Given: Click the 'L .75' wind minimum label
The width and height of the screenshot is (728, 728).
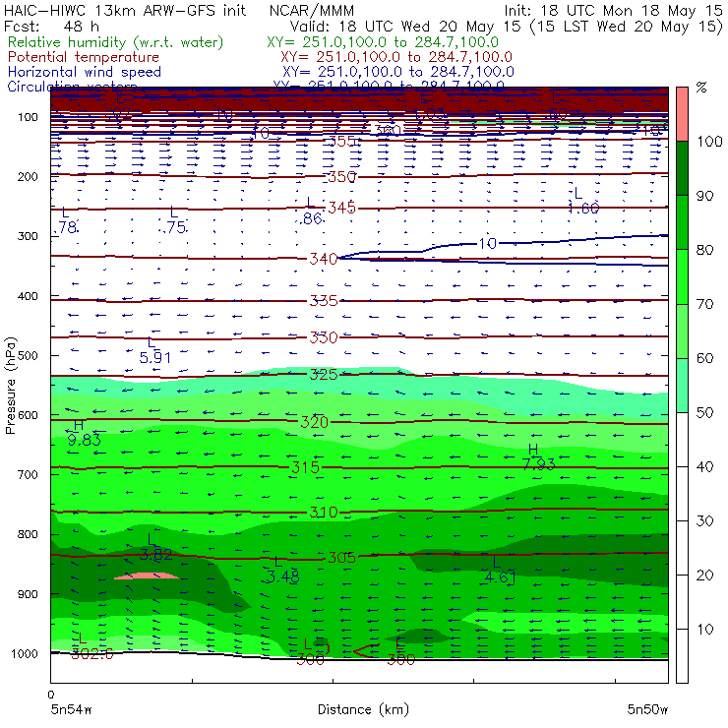Looking at the screenshot, I should click(x=175, y=220).
